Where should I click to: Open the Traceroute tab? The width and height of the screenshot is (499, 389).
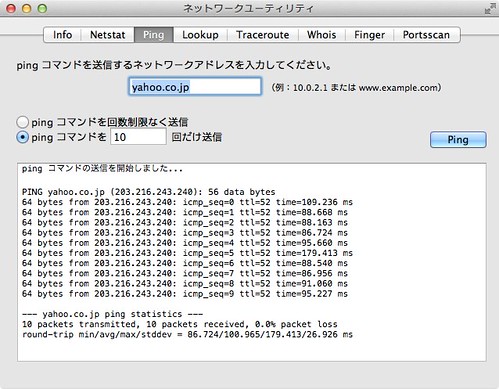pos(263,35)
